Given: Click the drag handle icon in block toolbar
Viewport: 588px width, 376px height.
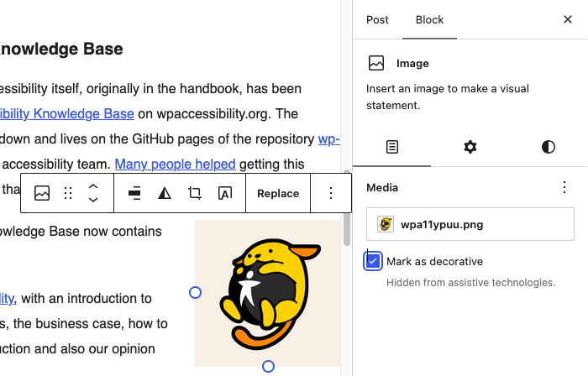Looking at the screenshot, I should pyautogui.click(x=68, y=193).
